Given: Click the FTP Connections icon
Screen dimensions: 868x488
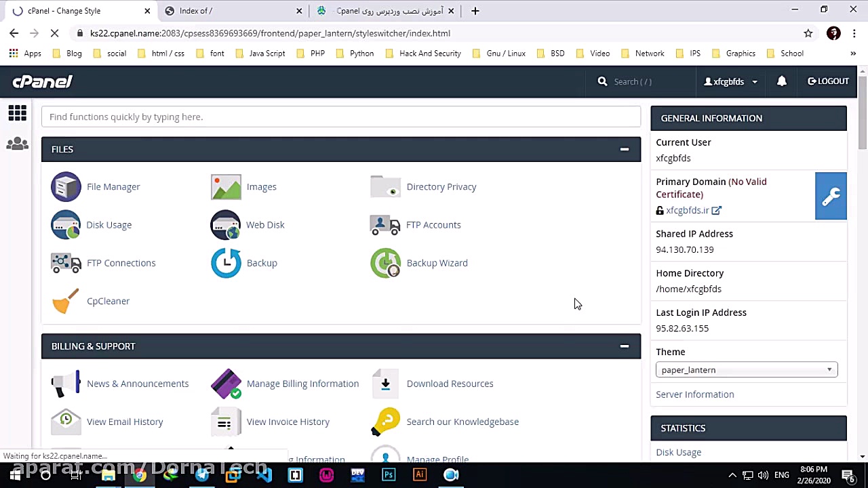Looking at the screenshot, I should pos(66,263).
